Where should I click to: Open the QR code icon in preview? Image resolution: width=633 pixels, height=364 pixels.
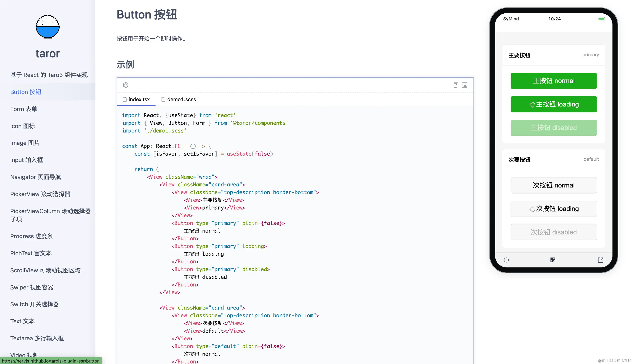tap(553, 260)
